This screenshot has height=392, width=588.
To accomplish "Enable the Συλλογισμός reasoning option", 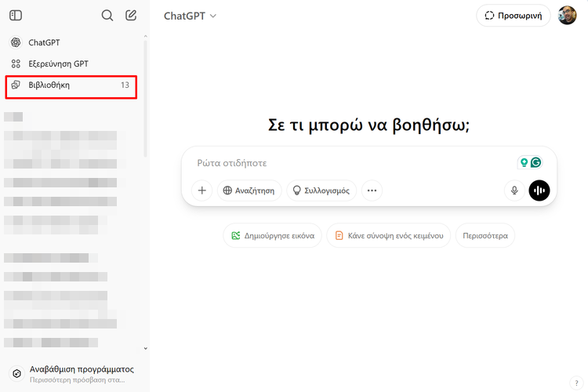I will coord(321,191).
